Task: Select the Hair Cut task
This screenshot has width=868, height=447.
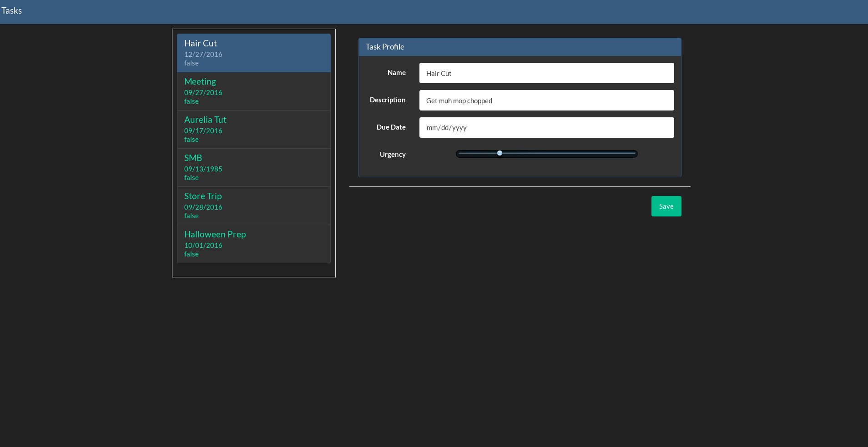Action: (x=254, y=53)
